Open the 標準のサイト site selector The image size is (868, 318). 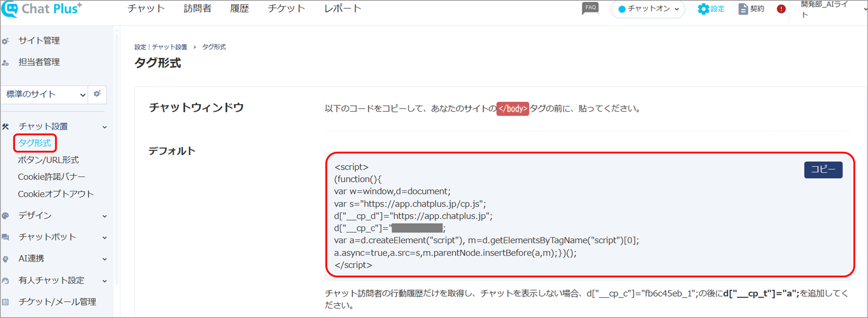tap(45, 94)
